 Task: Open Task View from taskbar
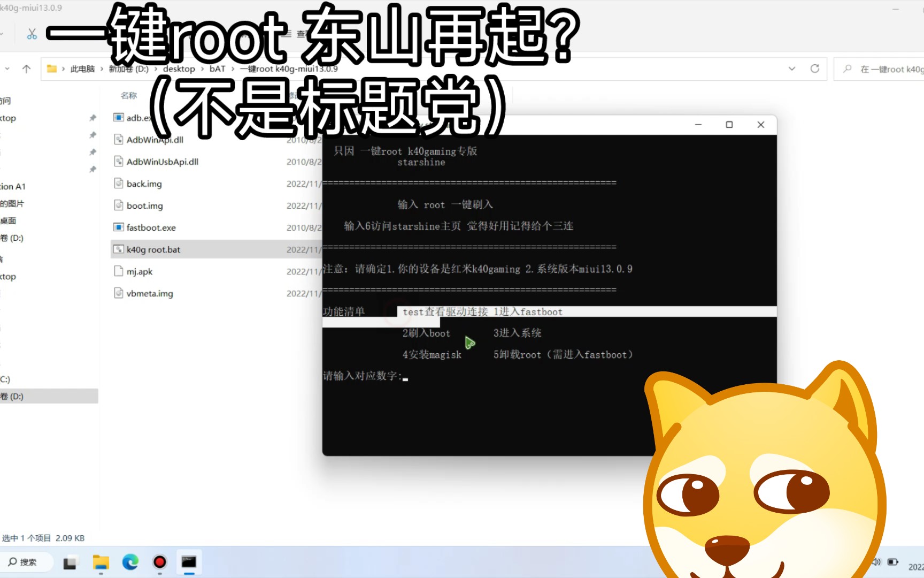pos(70,562)
